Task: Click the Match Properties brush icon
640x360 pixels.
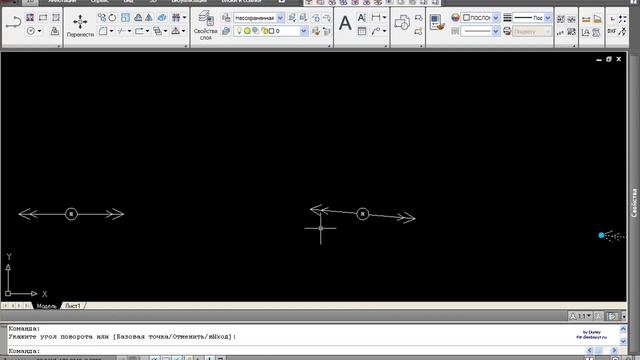Action: pyautogui.click(x=437, y=22)
